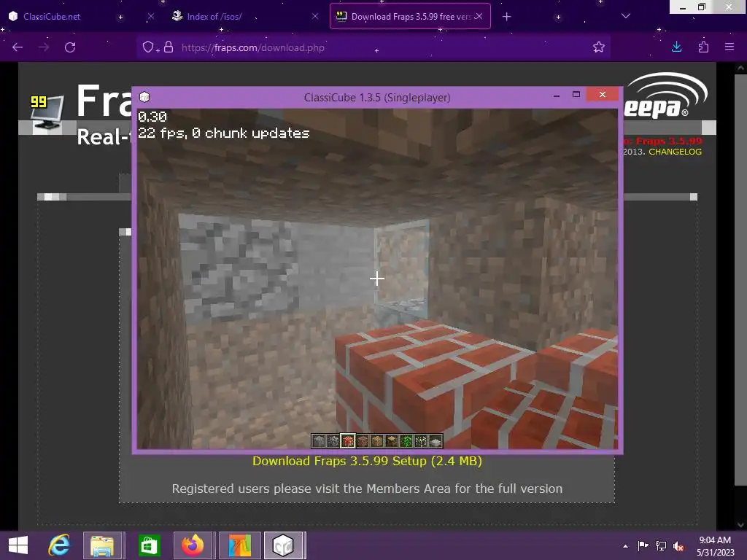Open File Explorer from the taskbar
Viewport: 747px width, 560px height.
pos(102,545)
